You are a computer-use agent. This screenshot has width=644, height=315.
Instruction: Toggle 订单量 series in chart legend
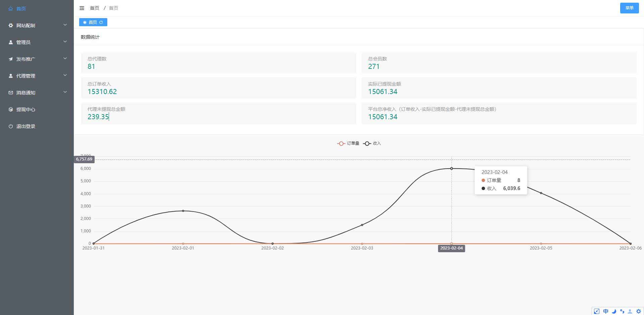[x=348, y=143]
